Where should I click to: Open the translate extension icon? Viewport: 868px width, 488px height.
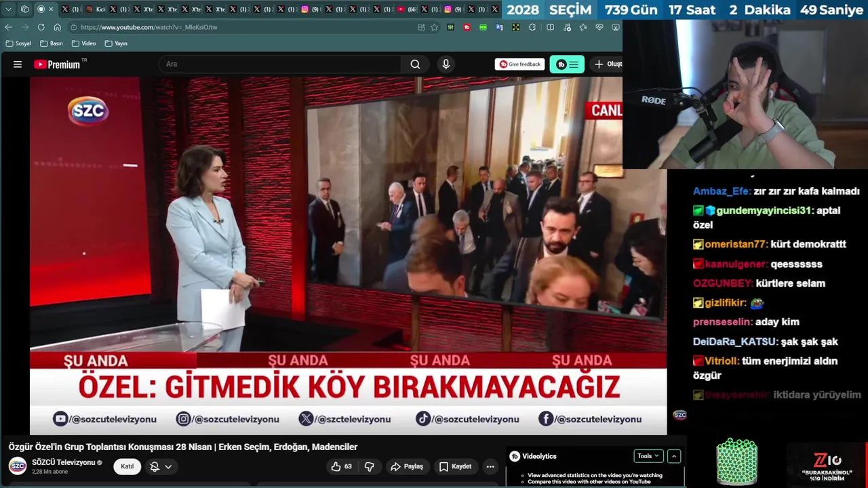tap(499, 27)
